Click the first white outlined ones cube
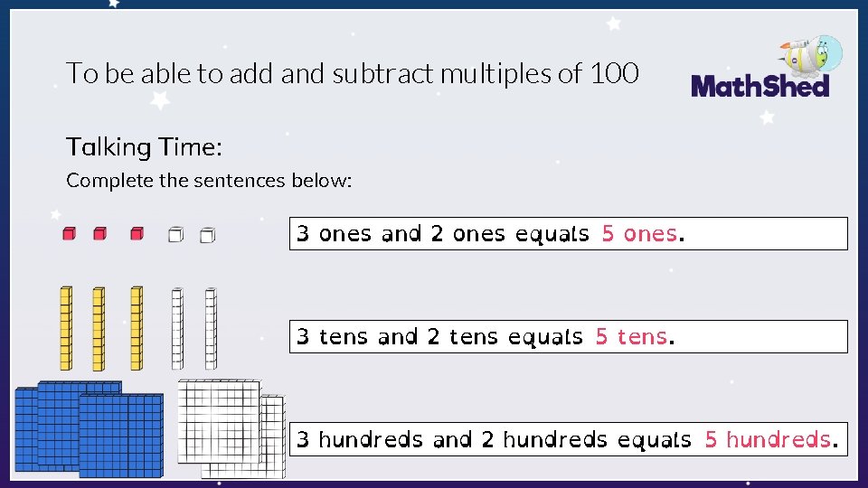The width and height of the screenshot is (868, 488). pos(175,235)
